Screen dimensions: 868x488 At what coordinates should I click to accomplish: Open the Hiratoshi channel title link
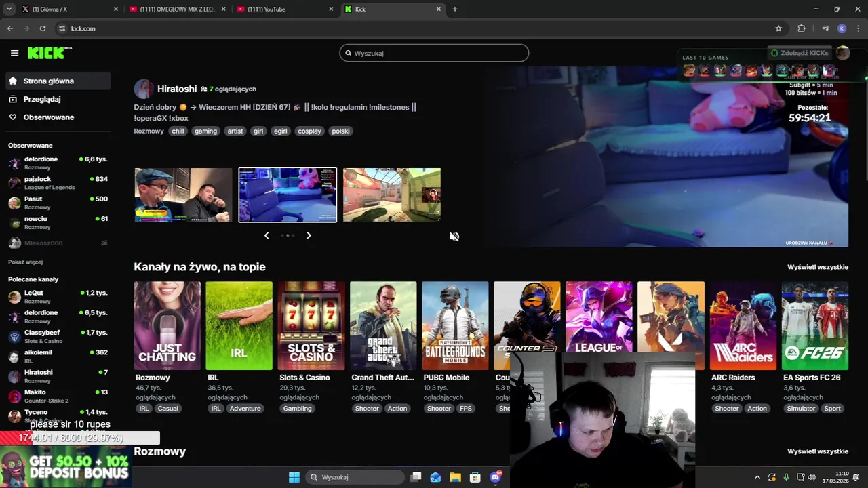tap(177, 89)
